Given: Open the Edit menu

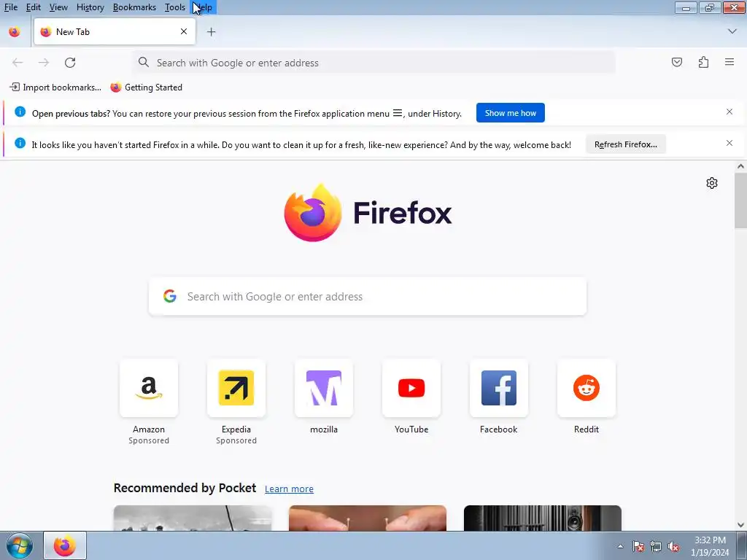Looking at the screenshot, I should point(33,7).
